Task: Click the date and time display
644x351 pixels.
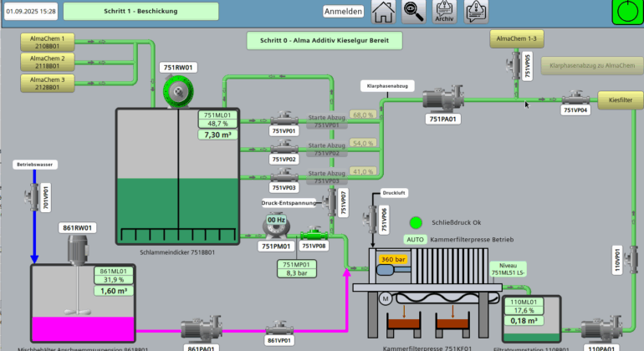Action: pos(31,11)
